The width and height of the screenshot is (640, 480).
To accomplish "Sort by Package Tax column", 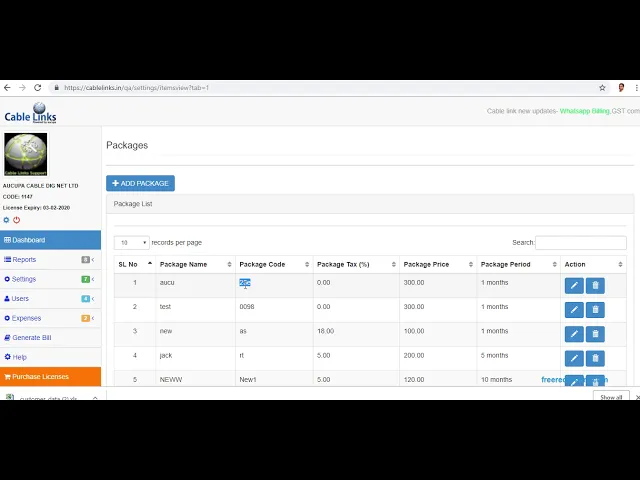I will (356, 264).
